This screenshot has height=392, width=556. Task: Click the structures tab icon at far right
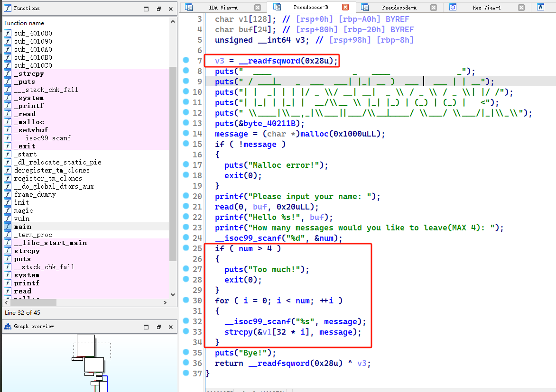tap(540, 7)
